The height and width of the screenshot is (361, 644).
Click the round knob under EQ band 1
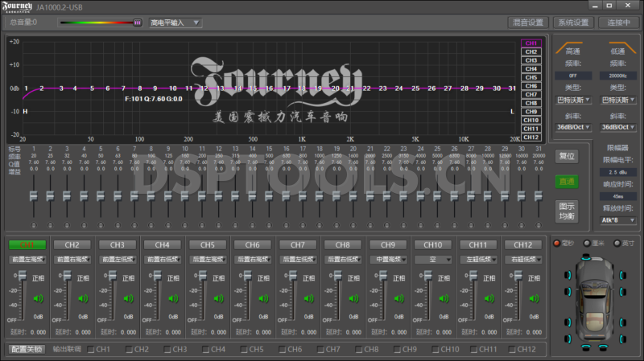coord(34,225)
